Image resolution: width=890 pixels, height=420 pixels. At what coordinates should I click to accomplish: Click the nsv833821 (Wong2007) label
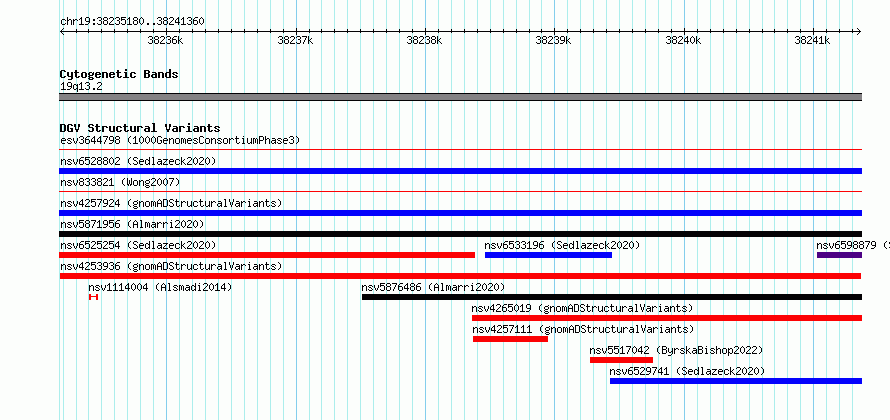120,182
